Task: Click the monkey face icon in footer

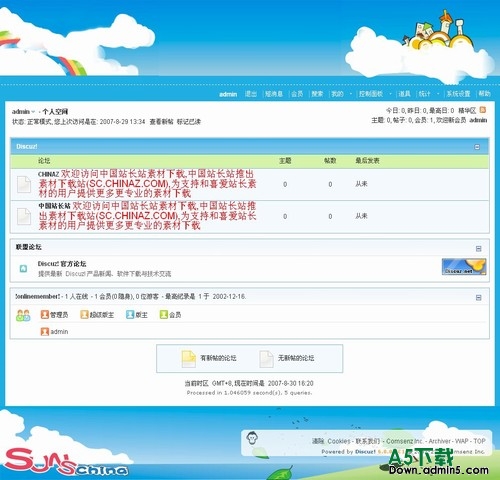Action: [x=252, y=438]
